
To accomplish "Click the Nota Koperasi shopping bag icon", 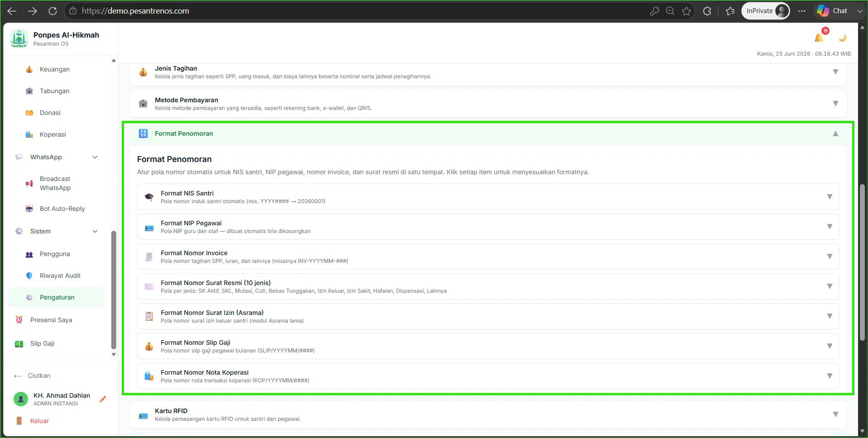I will (149, 376).
